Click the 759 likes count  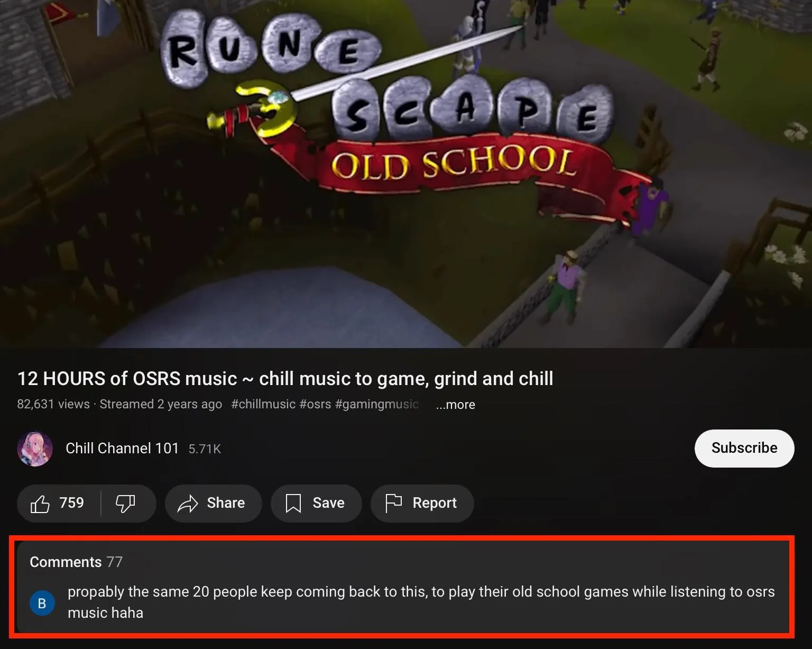71,502
